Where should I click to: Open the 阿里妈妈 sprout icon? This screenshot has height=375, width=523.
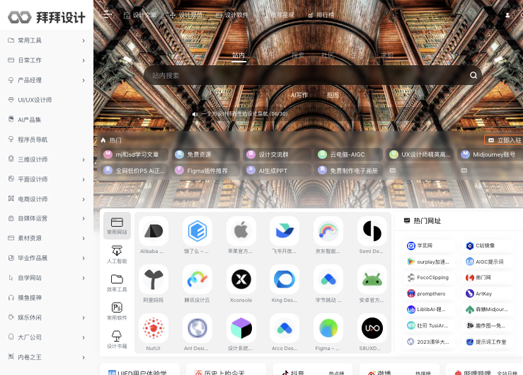(x=153, y=279)
